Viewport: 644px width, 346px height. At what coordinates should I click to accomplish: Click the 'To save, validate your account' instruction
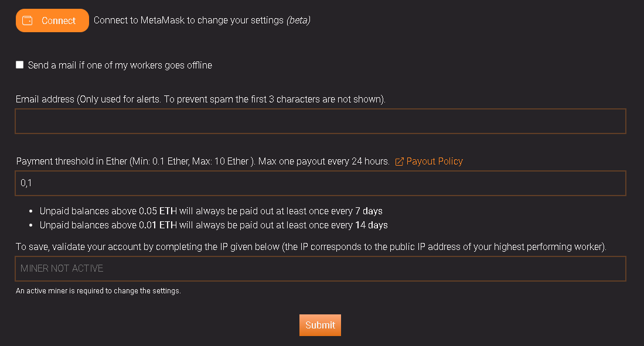point(311,247)
